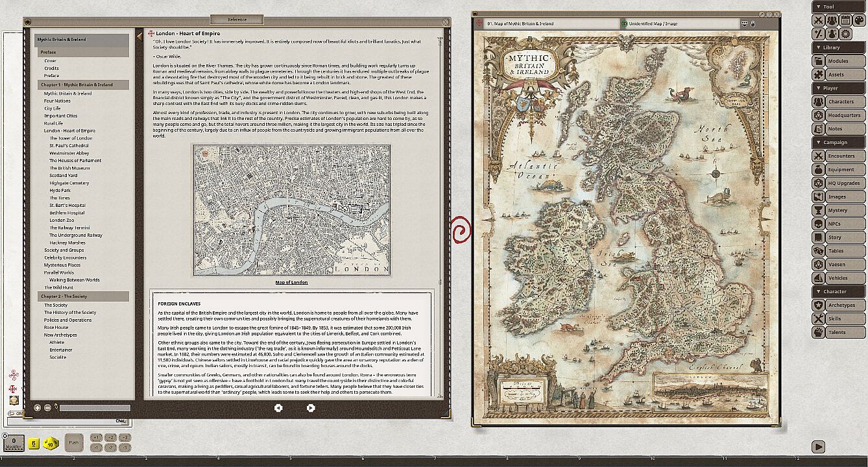Collapse the Reference index side panel arrow
The height and width of the screenshot is (467, 868).
[139, 36]
